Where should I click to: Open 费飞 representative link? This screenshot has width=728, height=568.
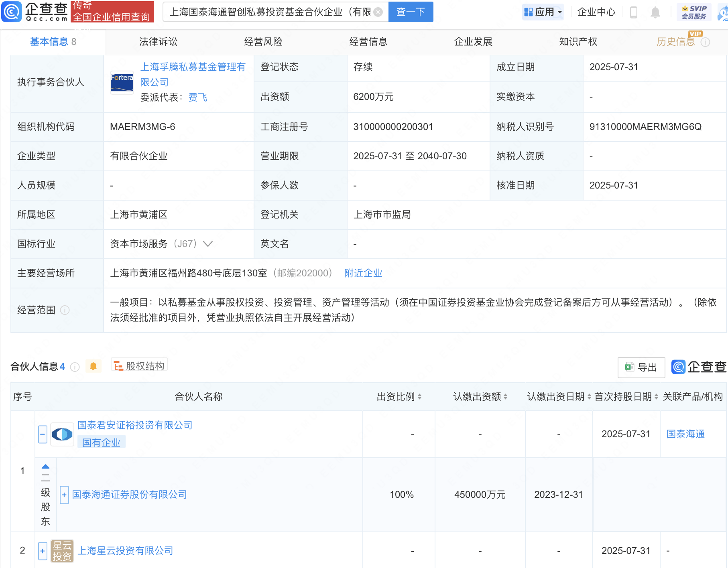tap(198, 97)
